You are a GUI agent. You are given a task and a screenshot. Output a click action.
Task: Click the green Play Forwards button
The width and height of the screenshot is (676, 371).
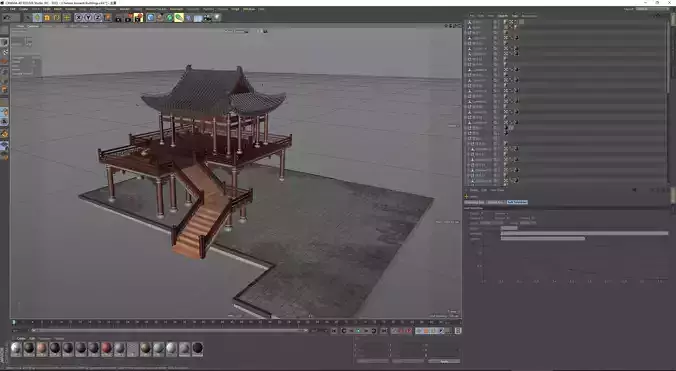[358, 330]
